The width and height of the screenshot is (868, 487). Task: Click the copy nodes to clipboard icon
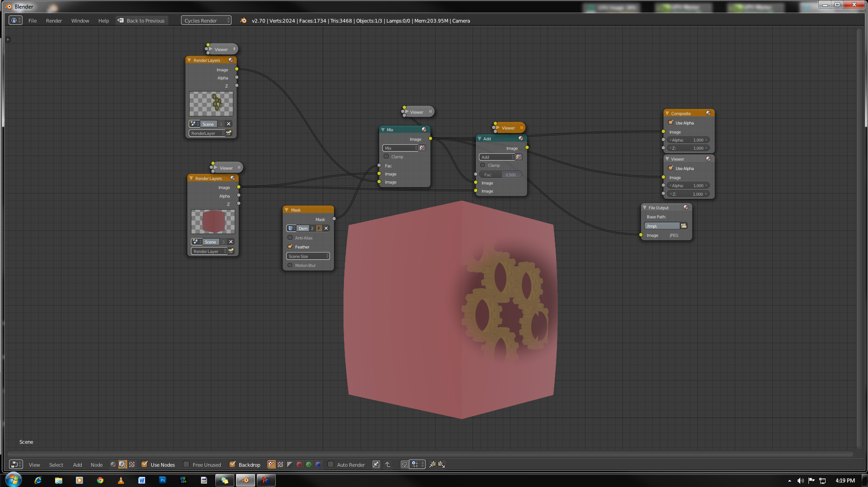[x=432, y=464]
